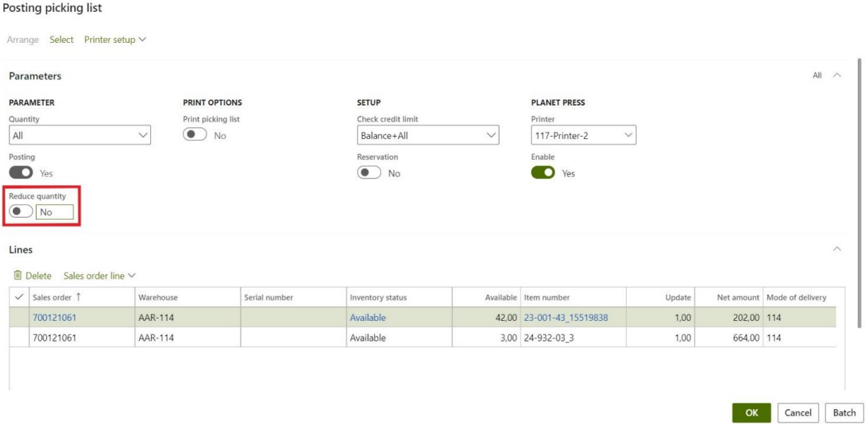
Task: Click the Select menu item
Action: click(61, 40)
